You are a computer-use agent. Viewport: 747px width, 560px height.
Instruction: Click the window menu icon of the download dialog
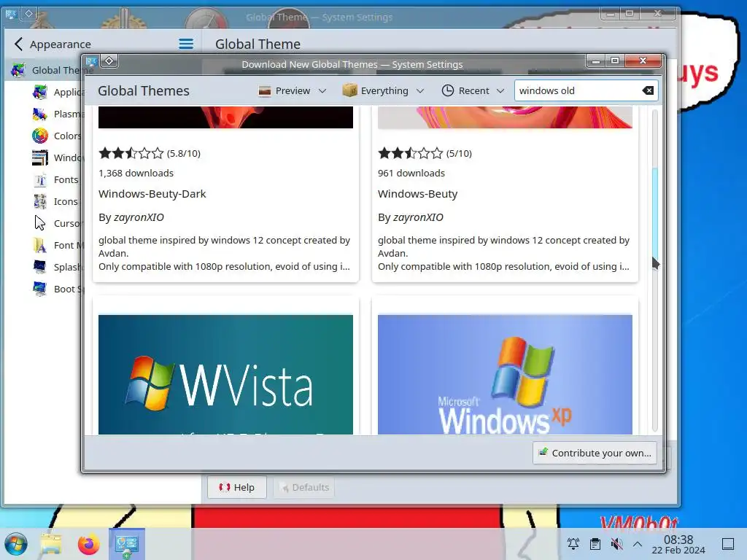click(x=91, y=61)
